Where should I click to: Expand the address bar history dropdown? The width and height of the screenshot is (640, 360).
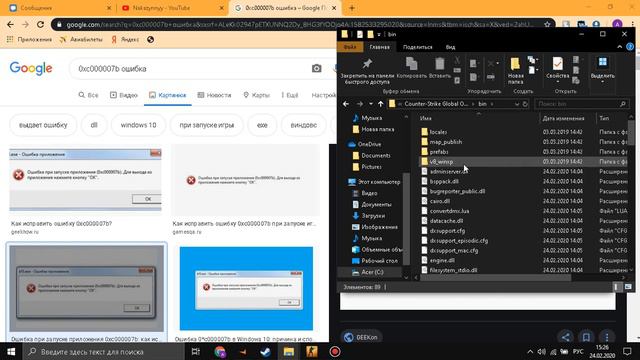tap(517, 104)
